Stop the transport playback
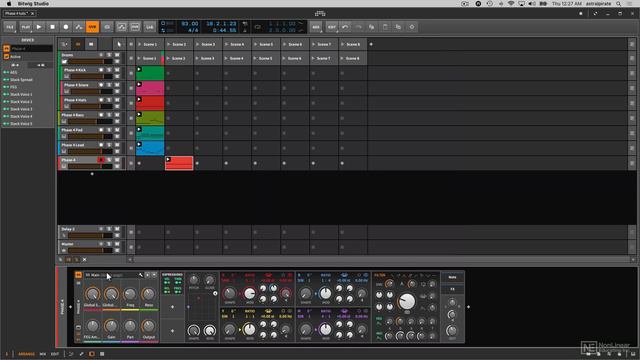This screenshot has height=360, width=640. coord(52,27)
